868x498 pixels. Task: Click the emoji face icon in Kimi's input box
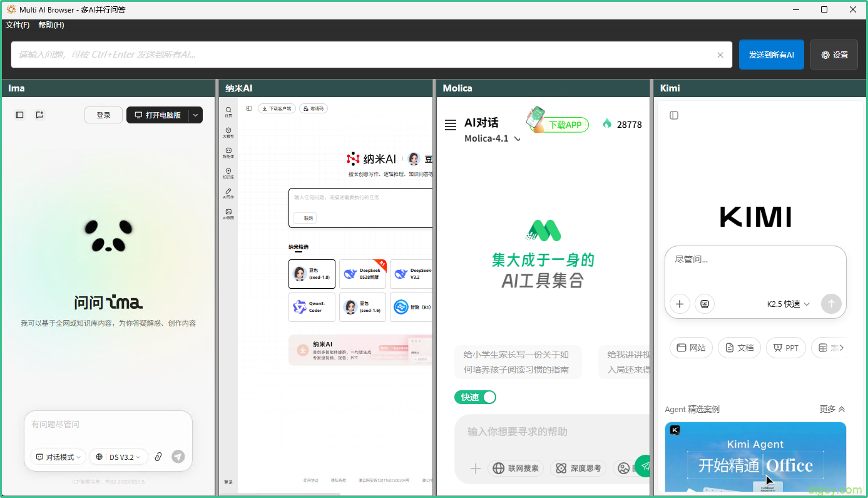pyautogui.click(x=705, y=304)
